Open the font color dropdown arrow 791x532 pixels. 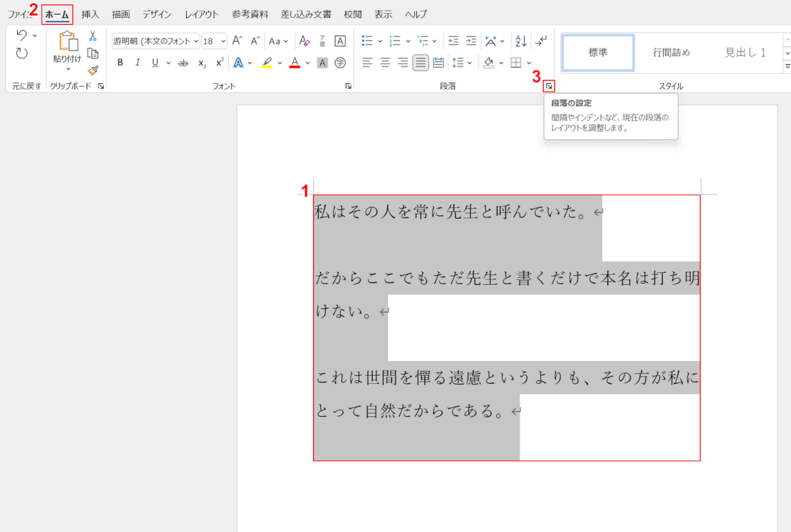[x=308, y=63]
